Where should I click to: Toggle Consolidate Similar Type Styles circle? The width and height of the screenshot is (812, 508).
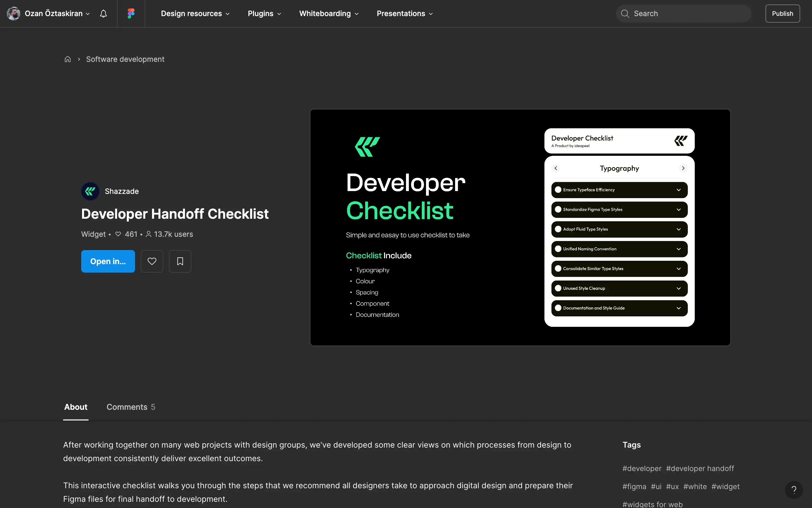click(x=558, y=268)
